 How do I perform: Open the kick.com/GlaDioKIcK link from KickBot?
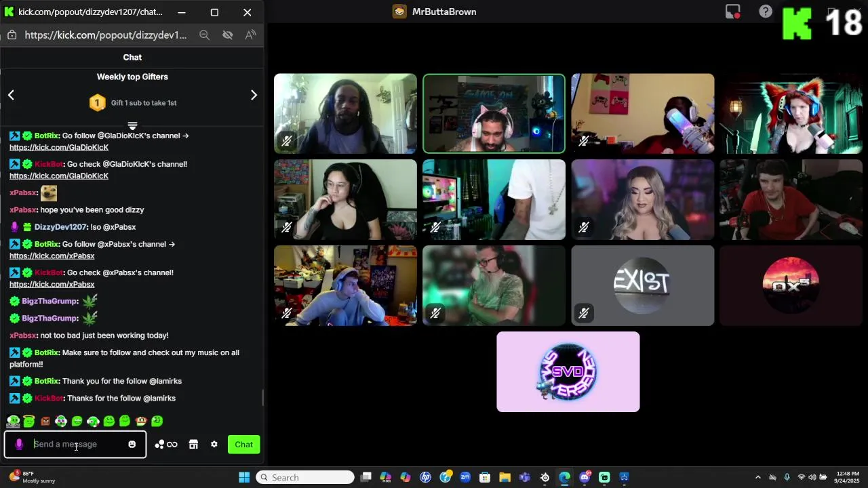click(x=59, y=176)
